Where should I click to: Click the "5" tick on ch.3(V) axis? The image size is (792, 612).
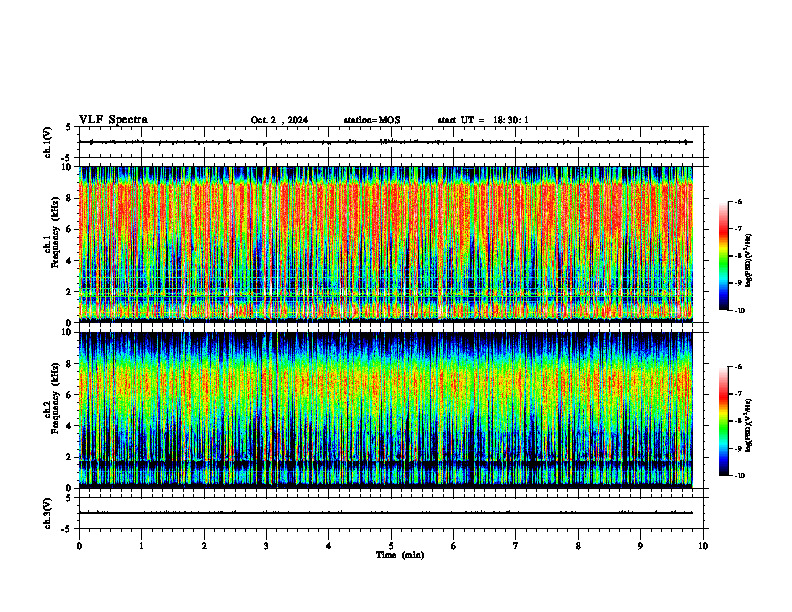click(69, 498)
